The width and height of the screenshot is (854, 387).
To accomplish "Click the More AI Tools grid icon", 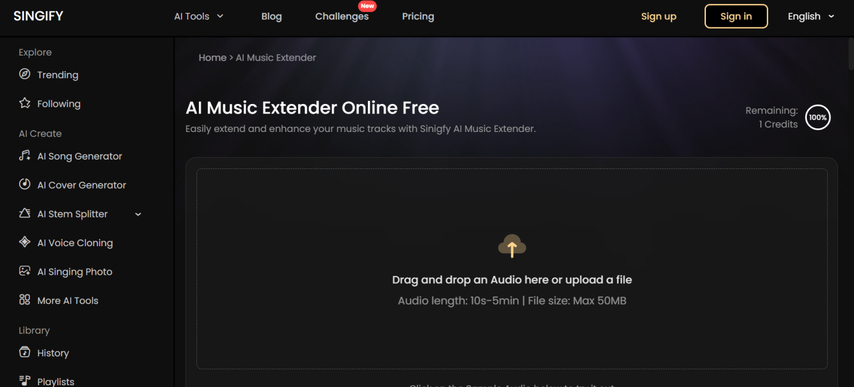I will [25, 300].
